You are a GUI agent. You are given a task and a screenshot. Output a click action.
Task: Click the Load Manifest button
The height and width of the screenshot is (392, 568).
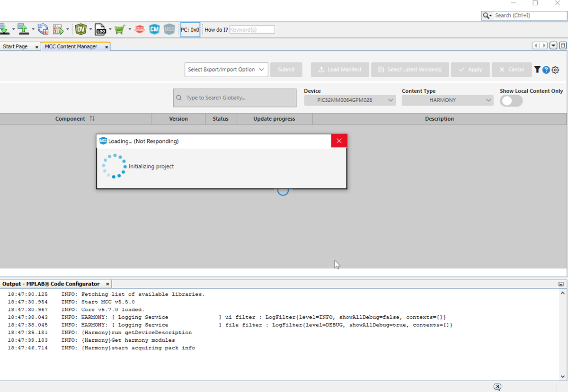click(x=340, y=70)
